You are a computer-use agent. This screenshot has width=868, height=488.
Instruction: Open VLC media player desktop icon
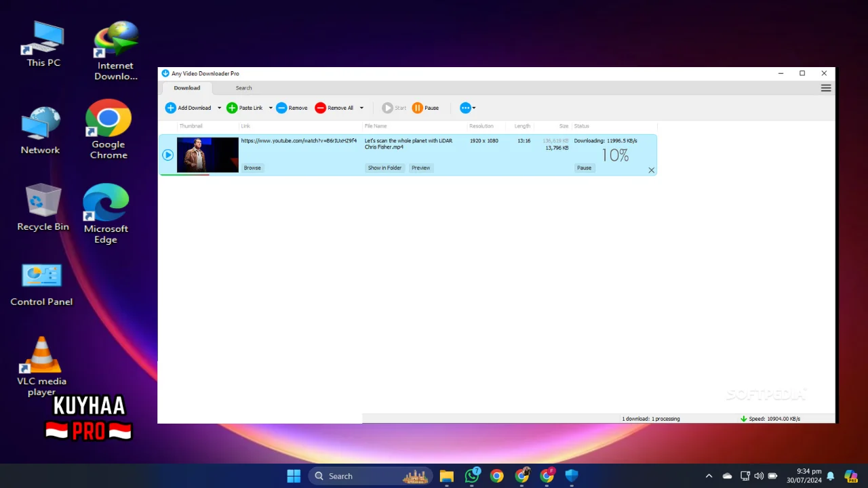(x=42, y=367)
